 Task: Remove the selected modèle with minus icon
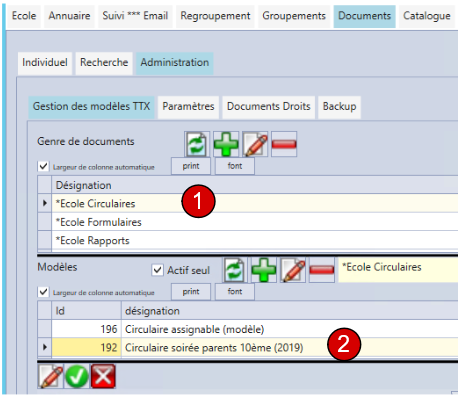(322, 270)
